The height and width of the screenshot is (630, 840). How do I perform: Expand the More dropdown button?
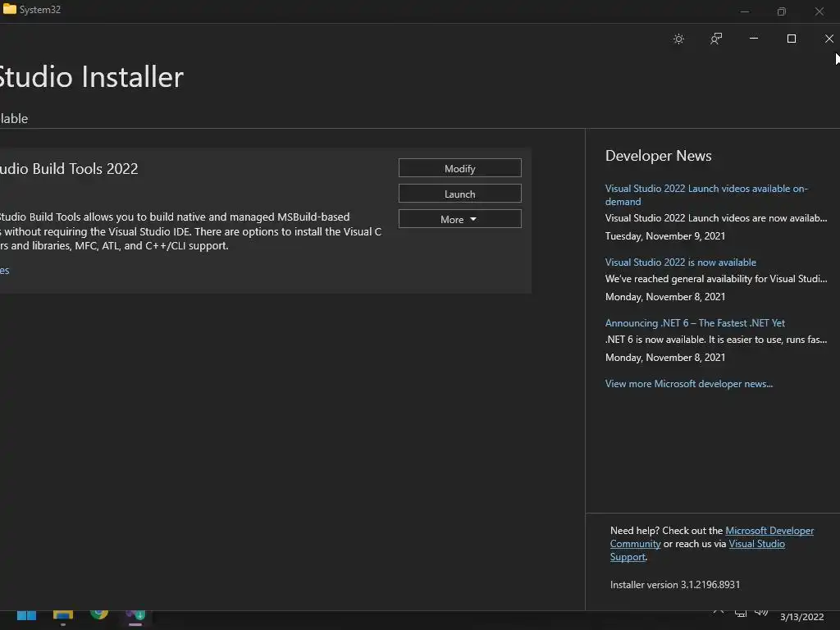pos(459,219)
